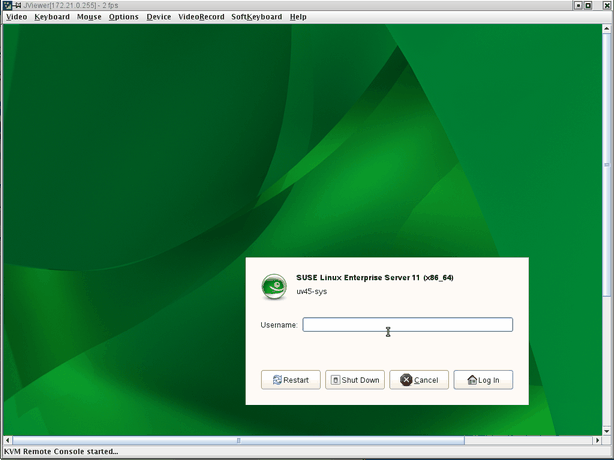Click the vertical scrollbar down arrow
614x460 pixels.
[x=607, y=431]
